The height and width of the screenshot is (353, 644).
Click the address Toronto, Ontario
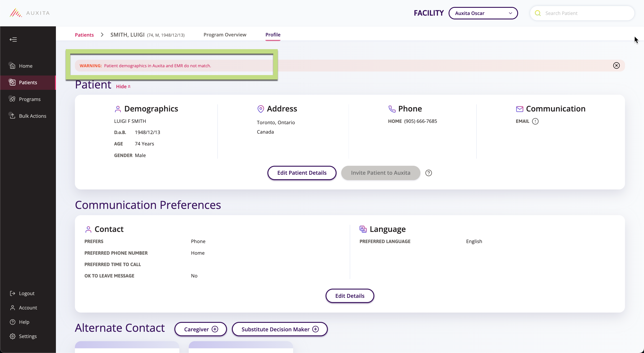pyautogui.click(x=276, y=122)
